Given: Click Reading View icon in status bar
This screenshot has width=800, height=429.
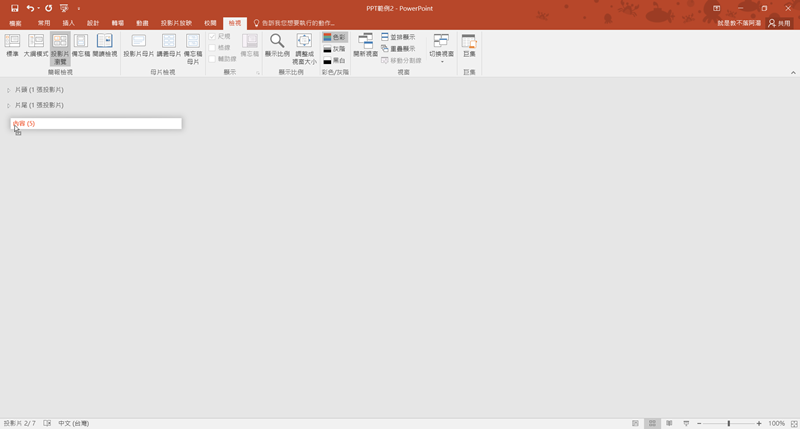Looking at the screenshot, I should 669,423.
